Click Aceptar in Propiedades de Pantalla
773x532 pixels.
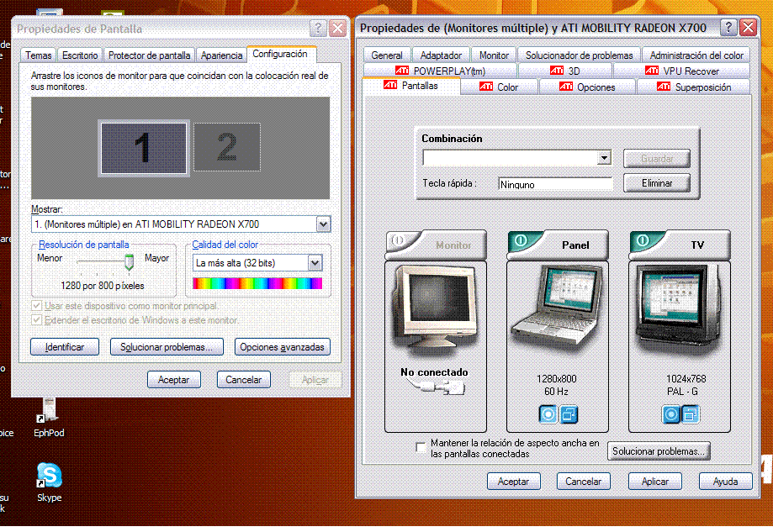pos(173,380)
